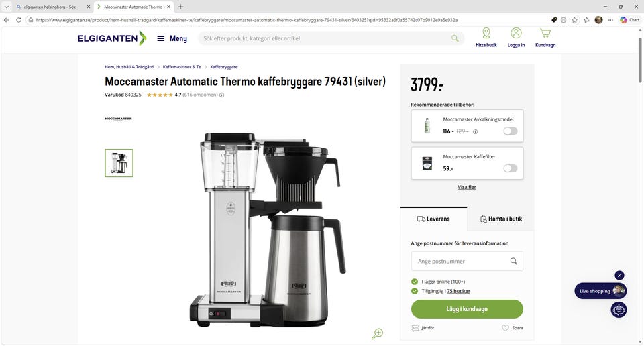644x346 pixels.
Task: Enable the Moccamaster Kaffefilter accessory switch
Action: (510, 168)
